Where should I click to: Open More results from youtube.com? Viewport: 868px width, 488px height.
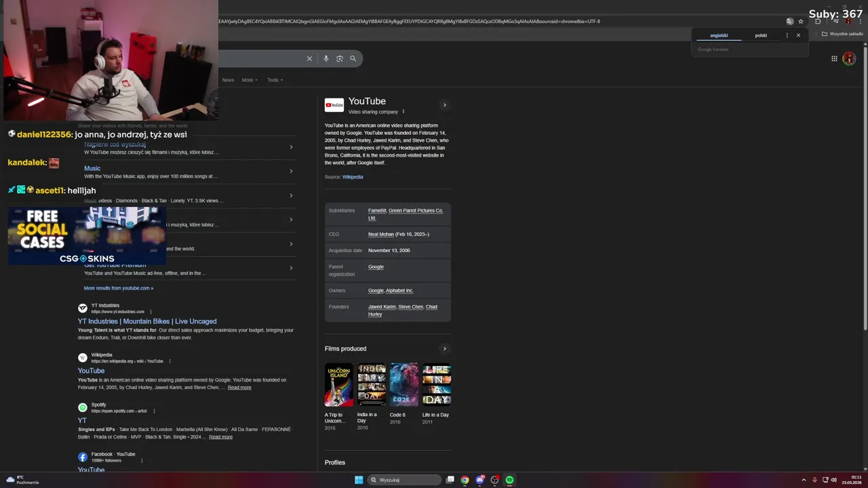coord(119,288)
